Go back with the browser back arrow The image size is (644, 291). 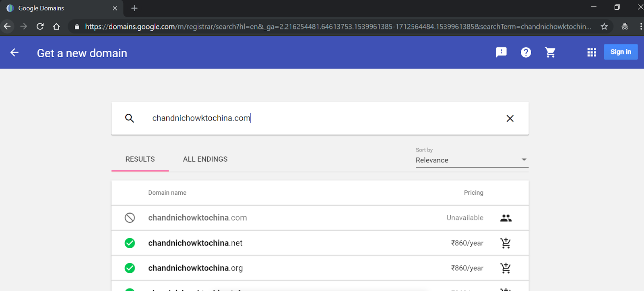(7, 27)
